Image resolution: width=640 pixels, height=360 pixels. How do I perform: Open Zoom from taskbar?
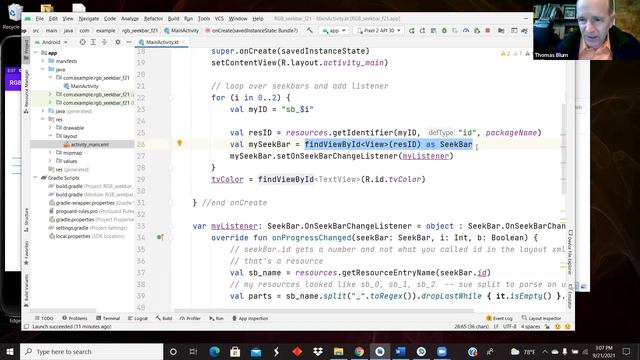click(442, 351)
